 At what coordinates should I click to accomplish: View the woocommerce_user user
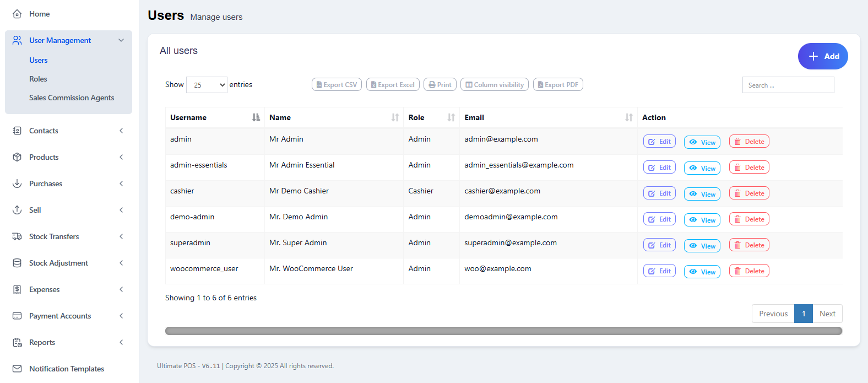[x=702, y=272]
